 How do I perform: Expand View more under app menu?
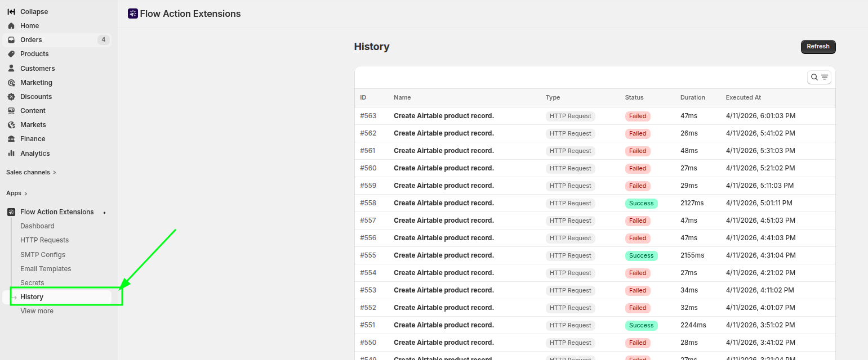tap(37, 311)
